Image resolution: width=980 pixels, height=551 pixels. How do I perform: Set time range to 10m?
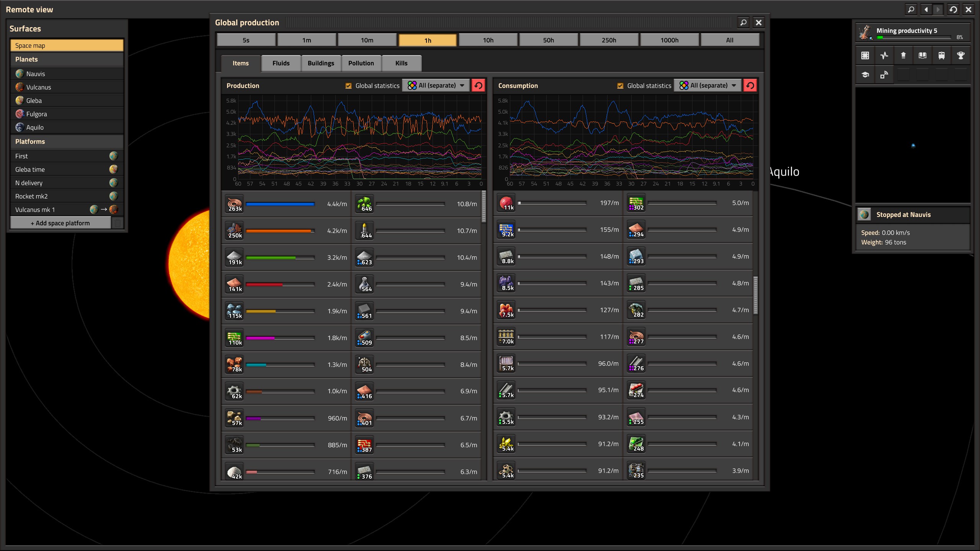click(x=367, y=40)
